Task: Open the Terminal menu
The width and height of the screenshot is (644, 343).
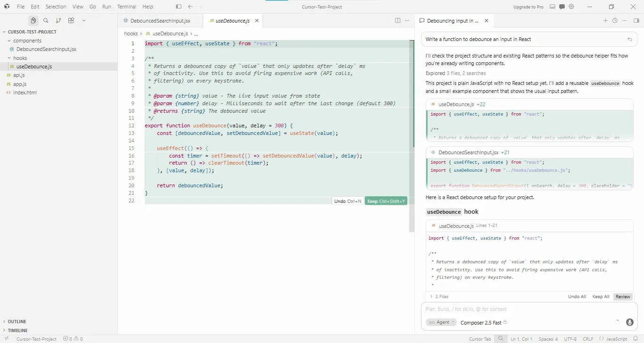Action: [126, 7]
